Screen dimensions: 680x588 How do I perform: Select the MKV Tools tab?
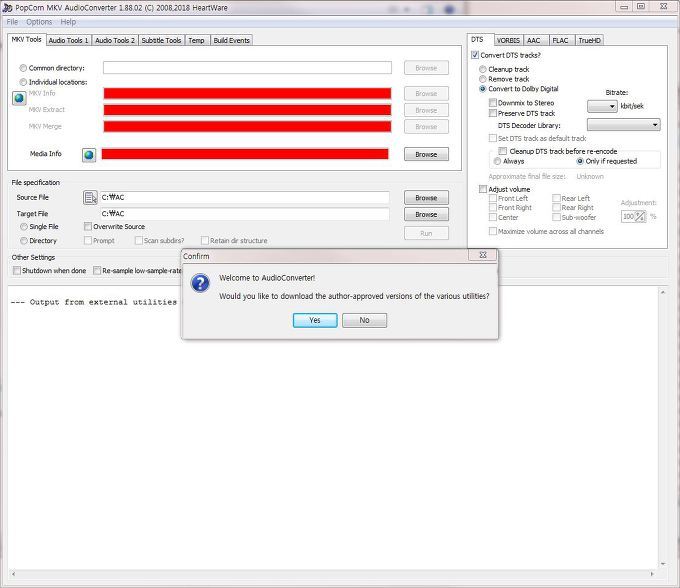pyautogui.click(x=26, y=39)
